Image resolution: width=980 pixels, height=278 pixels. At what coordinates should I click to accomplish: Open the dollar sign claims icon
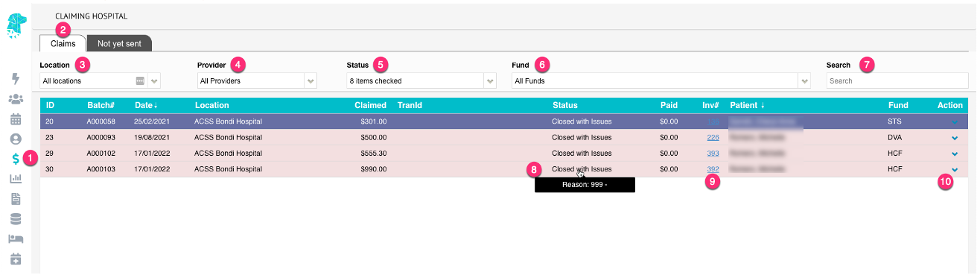click(x=16, y=158)
